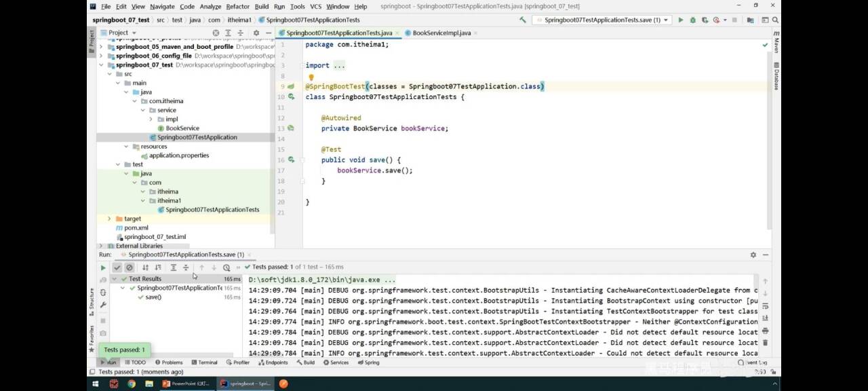Open the TODO tool window

135,362
